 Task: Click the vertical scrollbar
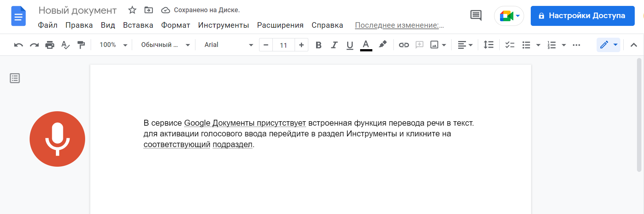(639, 115)
